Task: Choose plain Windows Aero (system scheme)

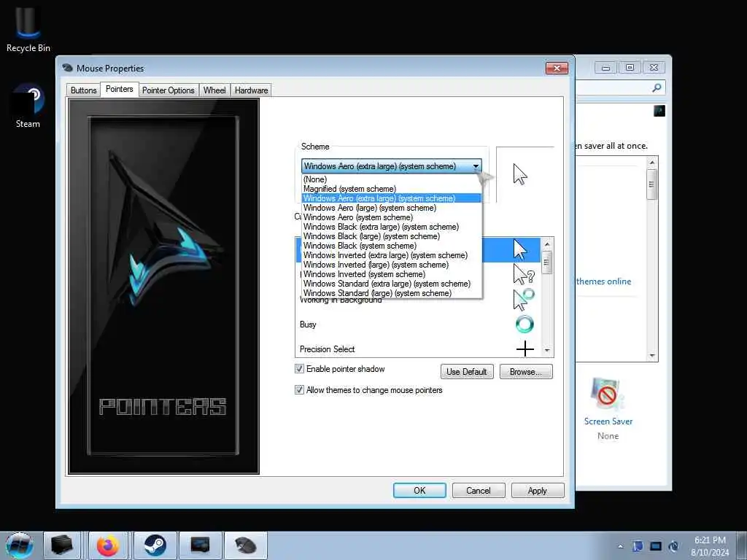Action: tap(392, 217)
